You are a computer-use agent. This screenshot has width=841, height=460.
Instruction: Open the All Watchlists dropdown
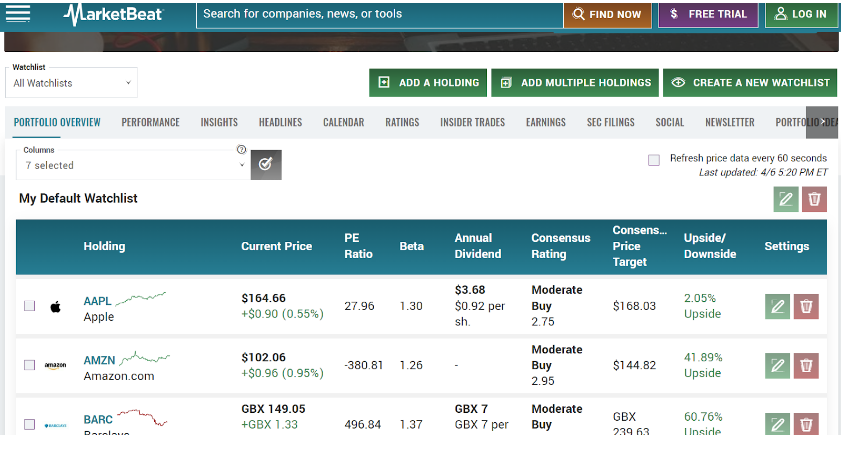point(71,83)
